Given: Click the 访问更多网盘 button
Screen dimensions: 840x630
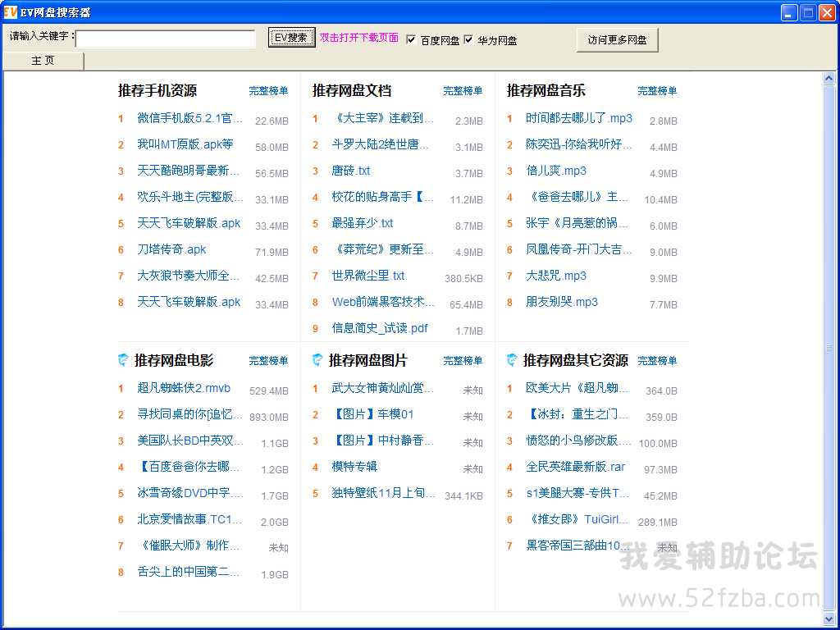Looking at the screenshot, I should 617,40.
